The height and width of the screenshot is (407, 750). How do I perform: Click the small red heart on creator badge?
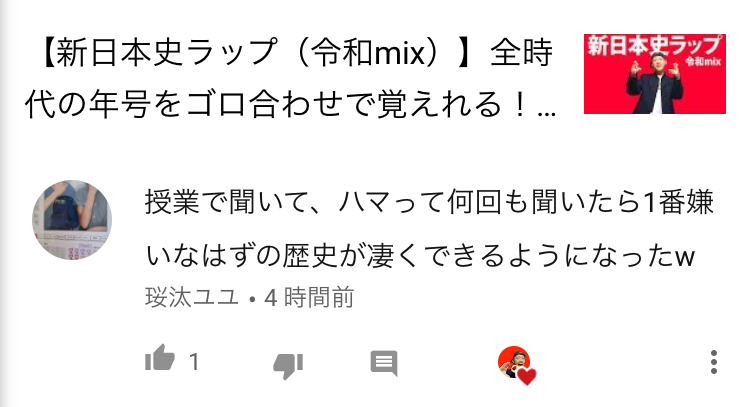(527, 376)
